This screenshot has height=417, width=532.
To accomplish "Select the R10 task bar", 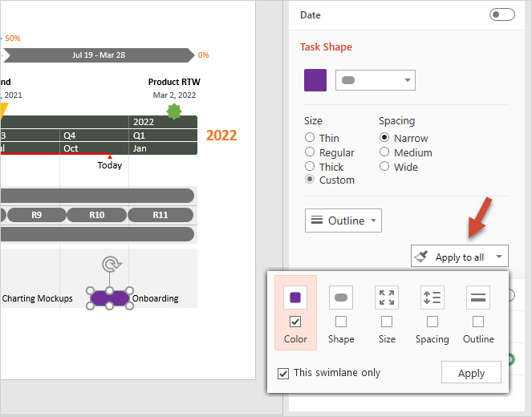I will click(97, 215).
